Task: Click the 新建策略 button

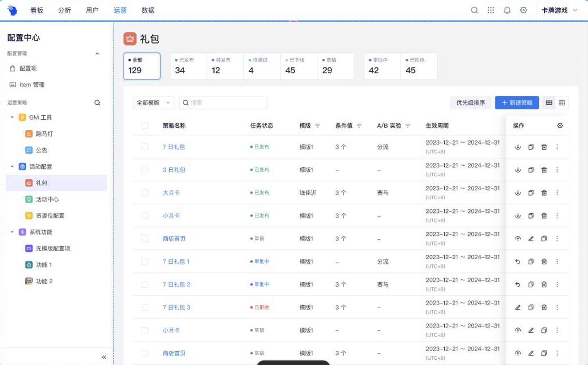Action: (517, 103)
